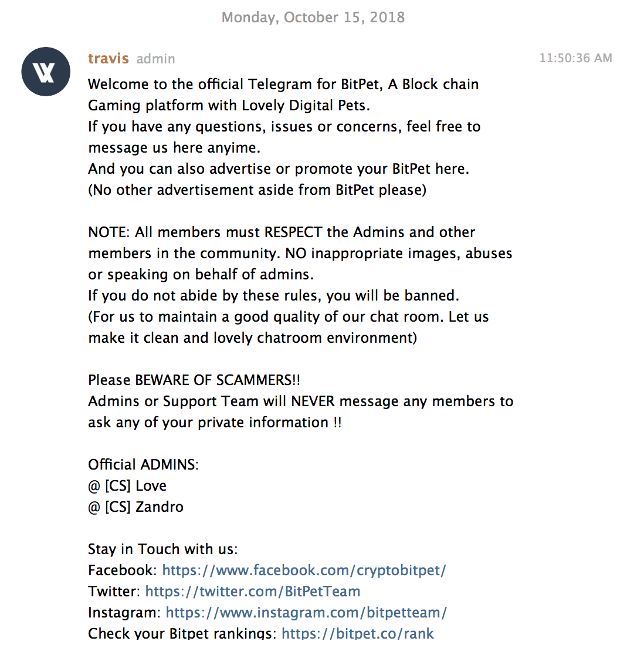Click 'No other advertisement aside from BitPet' line

click(257, 190)
